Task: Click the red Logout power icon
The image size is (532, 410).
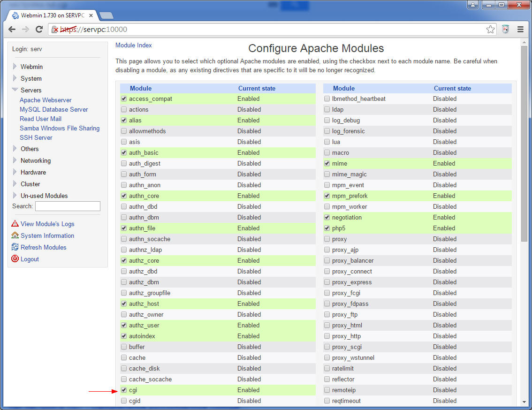Action: [x=15, y=258]
